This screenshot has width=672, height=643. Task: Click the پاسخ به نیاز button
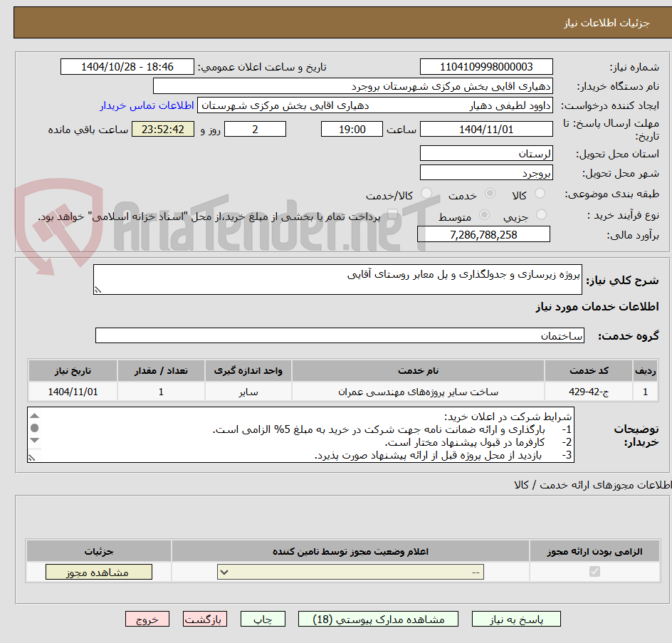[x=516, y=619]
